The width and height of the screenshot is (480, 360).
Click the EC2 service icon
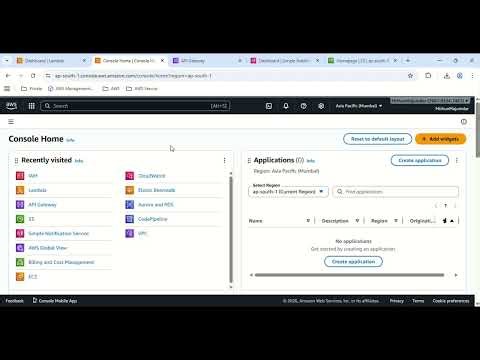point(20,276)
